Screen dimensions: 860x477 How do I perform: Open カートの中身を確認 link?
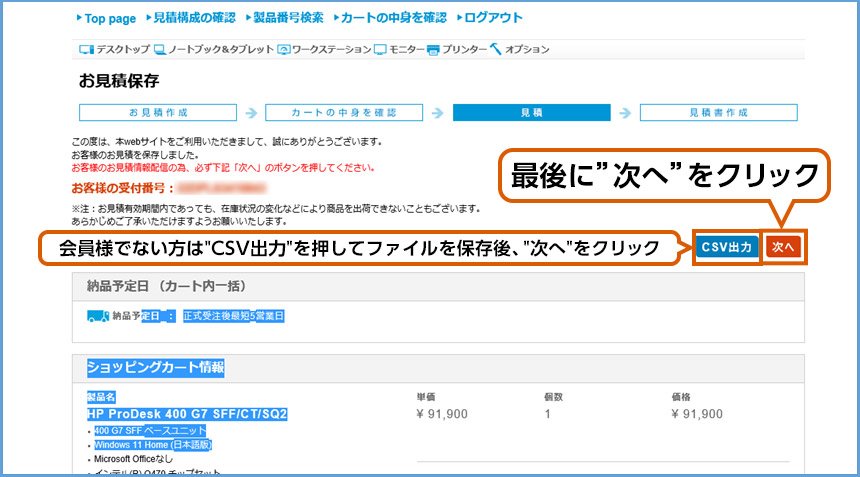(393, 18)
